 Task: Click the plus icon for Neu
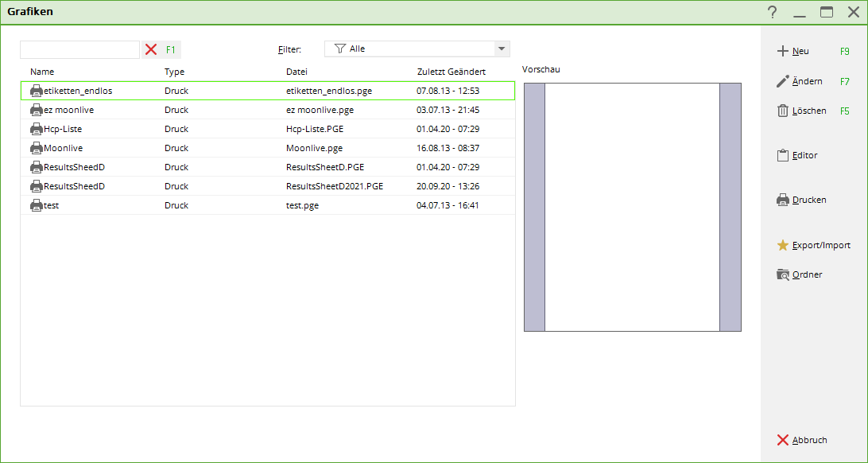tap(783, 51)
